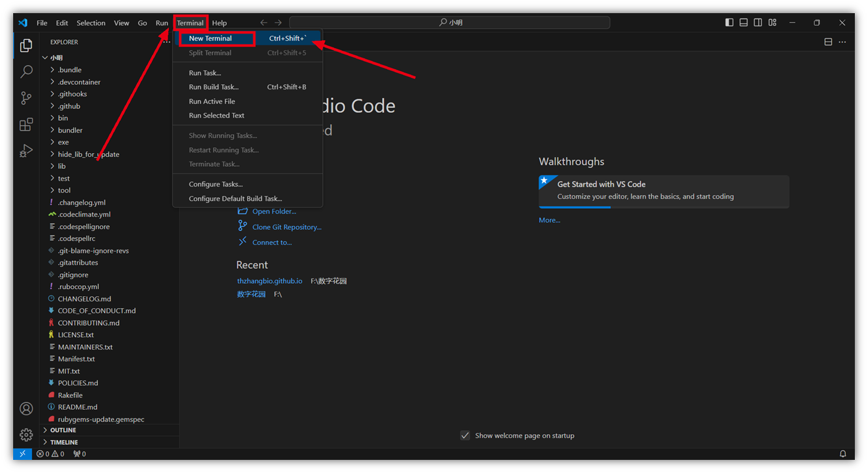Click the Open Folder link

[274, 212]
